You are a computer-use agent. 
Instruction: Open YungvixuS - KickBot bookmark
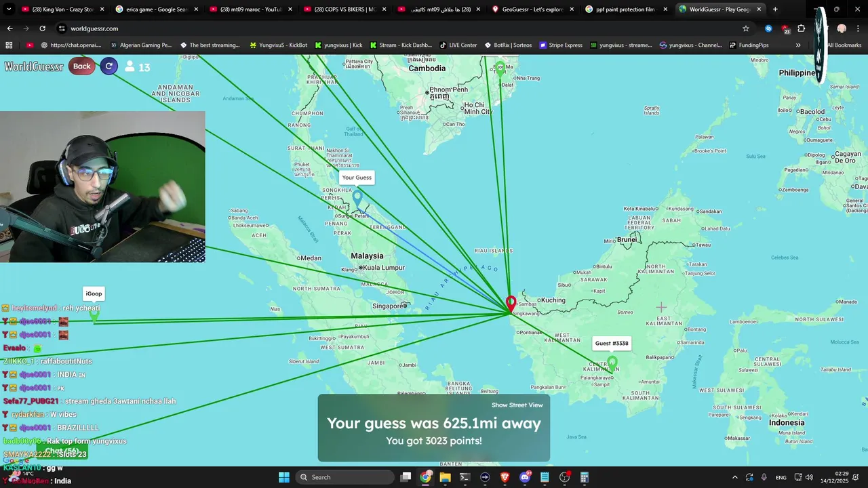click(x=278, y=45)
